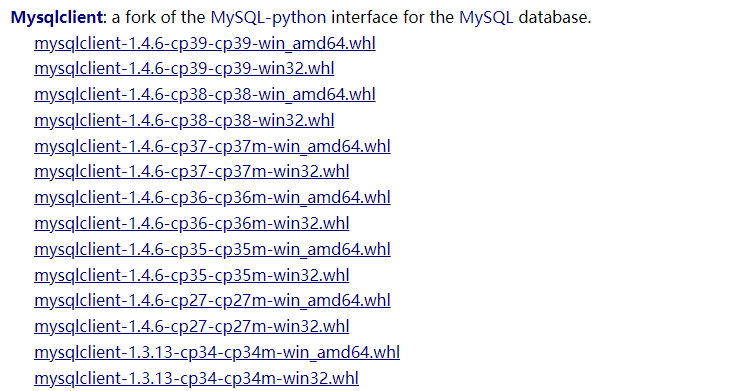Image resolution: width=733 pixels, height=391 pixels.
Task: Download mysqlclient-1.4.6-cp35-cp35m-win_amd64.whl
Action: click(212, 249)
